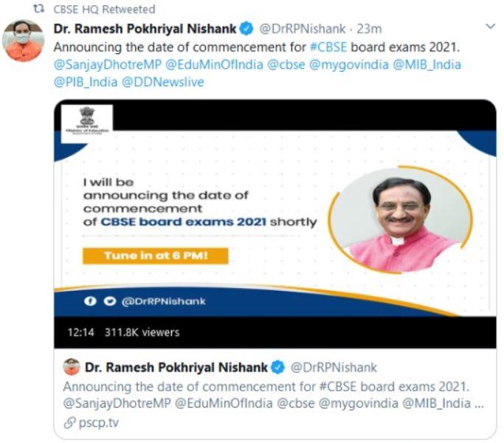The width and height of the screenshot is (504, 443).
Task: Click the @DDNewslive mention link
Action: [x=162, y=82]
